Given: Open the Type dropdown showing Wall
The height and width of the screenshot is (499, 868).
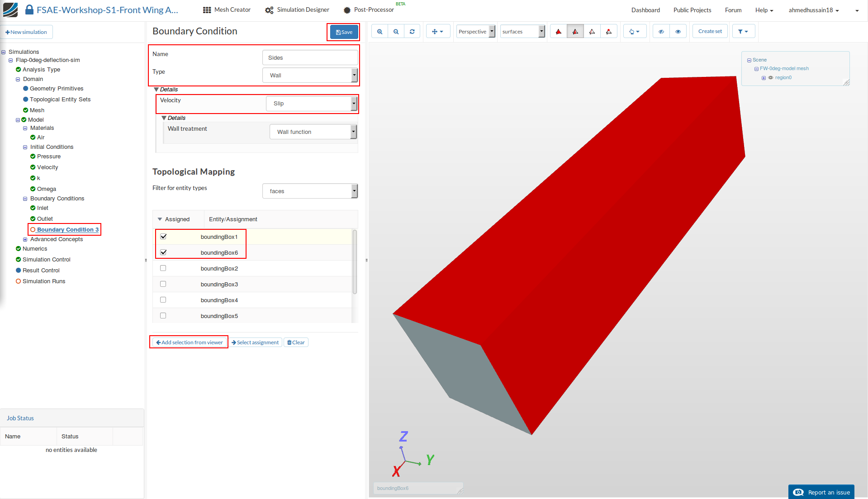Looking at the screenshot, I should click(310, 76).
